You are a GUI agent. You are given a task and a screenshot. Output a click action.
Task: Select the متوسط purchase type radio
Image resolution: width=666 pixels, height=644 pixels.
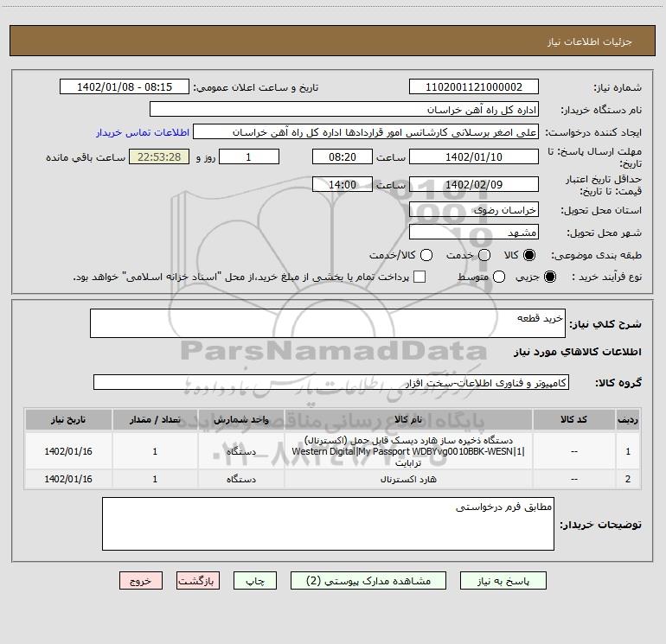point(499,277)
